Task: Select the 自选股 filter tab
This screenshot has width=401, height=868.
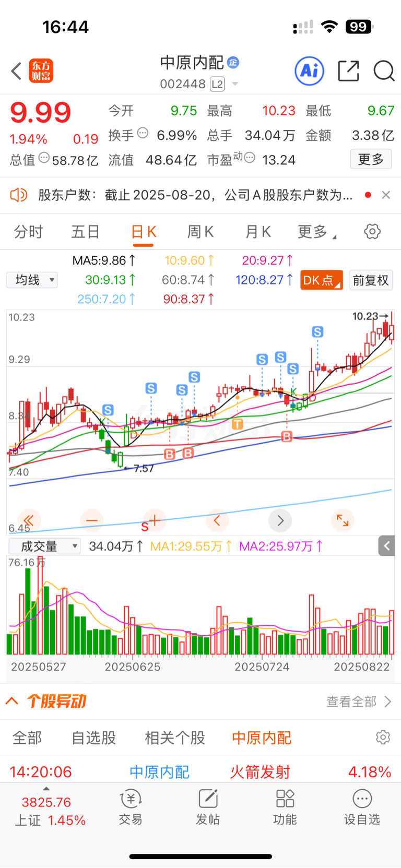Action: tap(94, 738)
